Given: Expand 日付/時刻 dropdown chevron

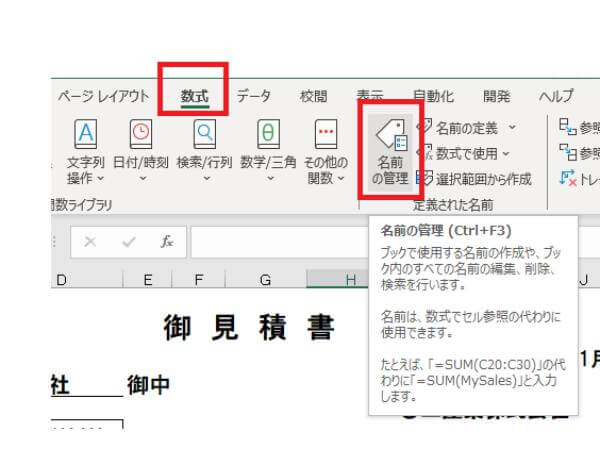Looking at the screenshot, I should tap(143, 178).
